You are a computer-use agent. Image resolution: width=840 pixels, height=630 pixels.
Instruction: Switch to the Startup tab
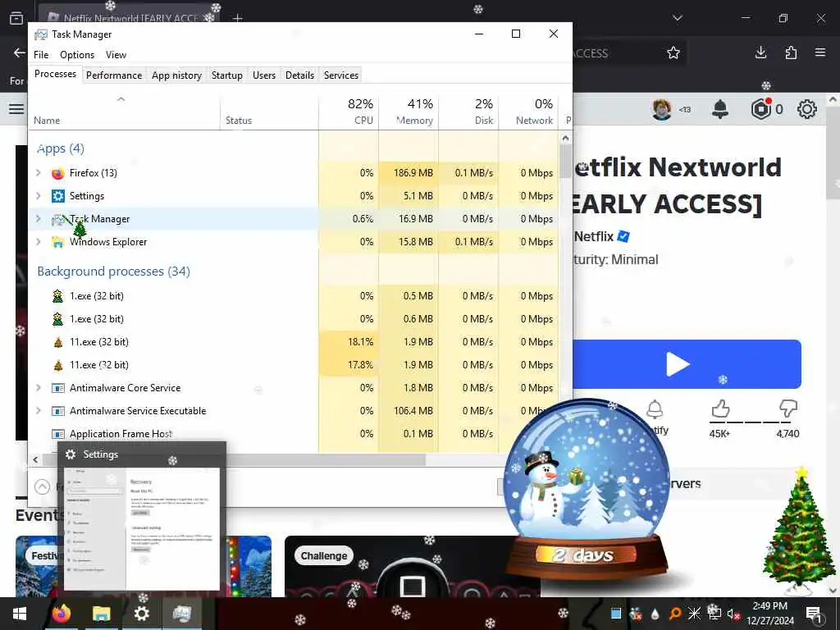coord(226,75)
